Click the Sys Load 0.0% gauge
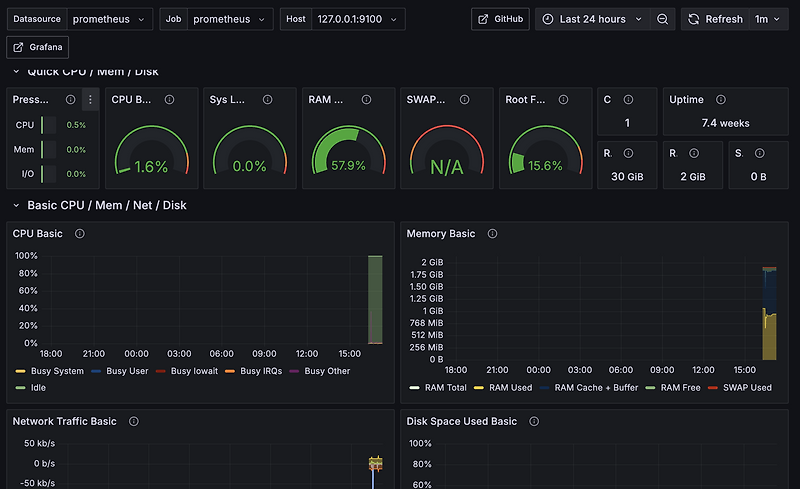Screen dimensions: 800x489 click(x=249, y=151)
